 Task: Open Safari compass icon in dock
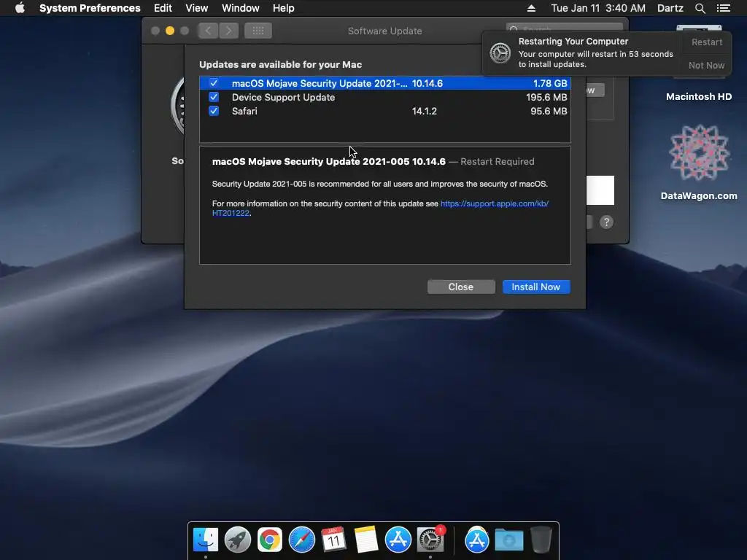tap(301, 540)
